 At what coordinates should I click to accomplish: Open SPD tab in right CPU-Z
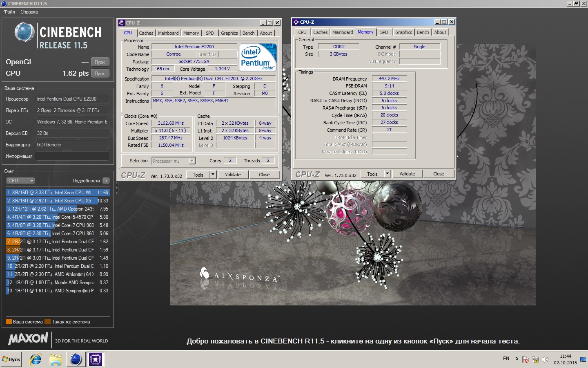[384, 32]
